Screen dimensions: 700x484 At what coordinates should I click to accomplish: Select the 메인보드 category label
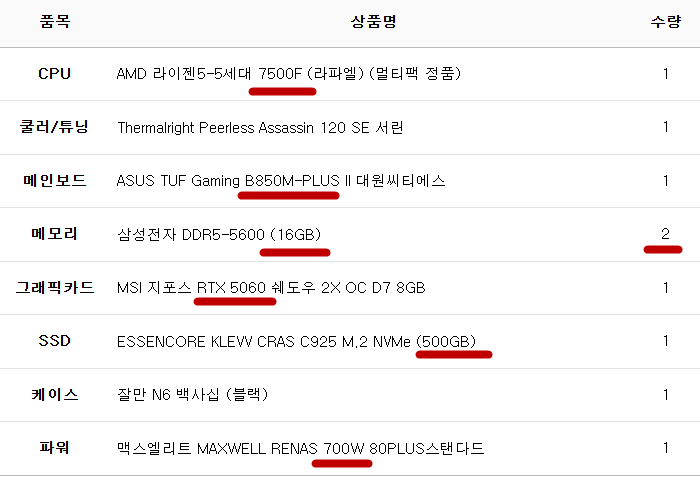[55, 181]
